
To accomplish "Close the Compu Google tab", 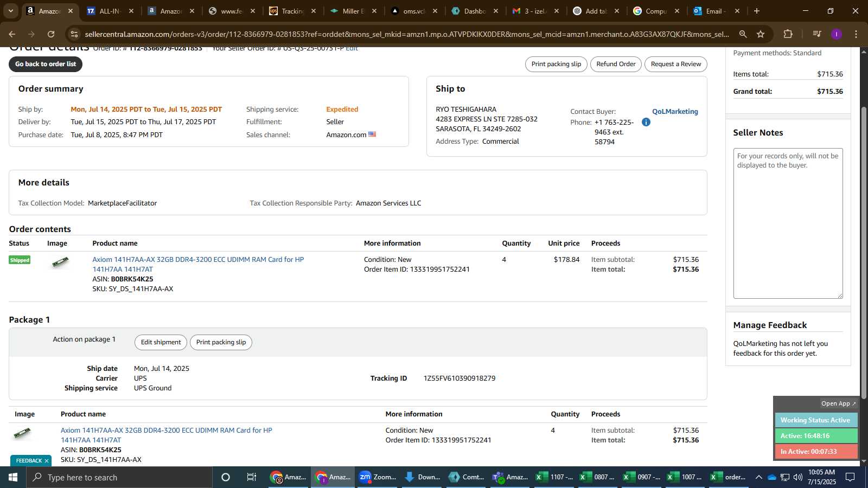I will pos(676,11).
